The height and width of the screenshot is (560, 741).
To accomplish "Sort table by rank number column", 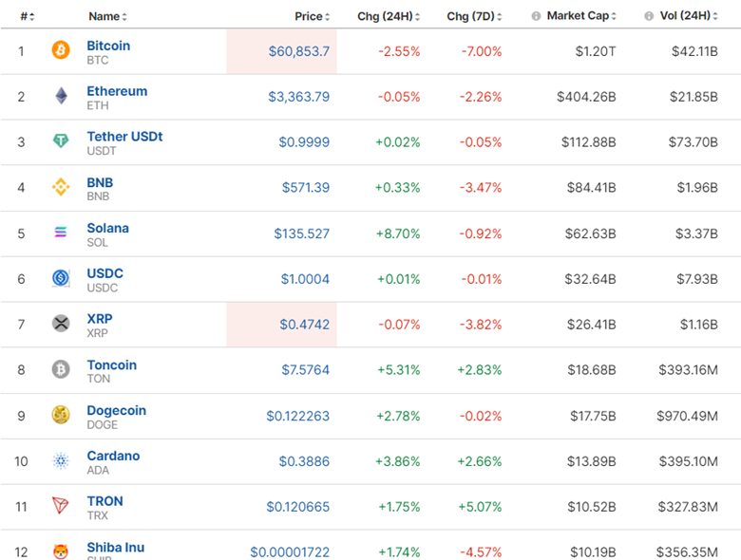I will 27,16.
